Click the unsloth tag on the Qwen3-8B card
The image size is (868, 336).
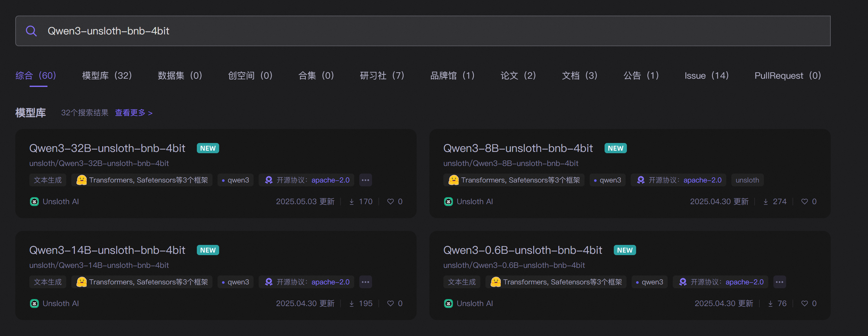747,180
